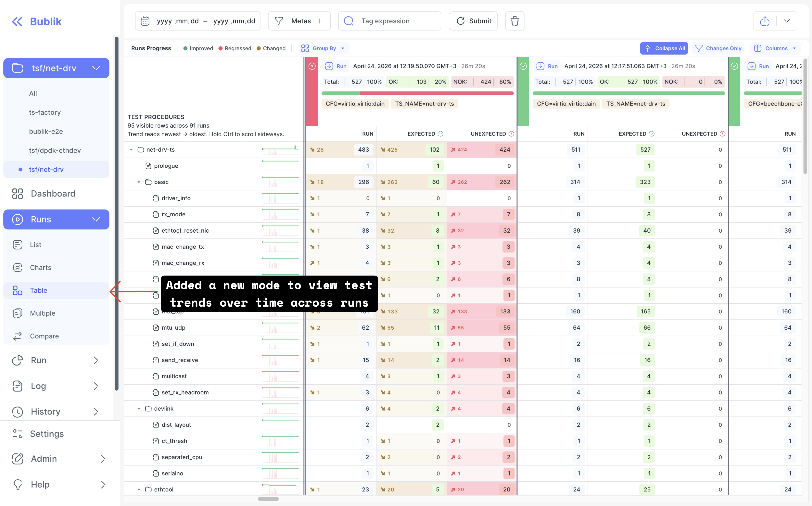The image size is (812, 506).
Task: Collapse the net-drv-ts tree node
Action: click(x=131, y=150)
